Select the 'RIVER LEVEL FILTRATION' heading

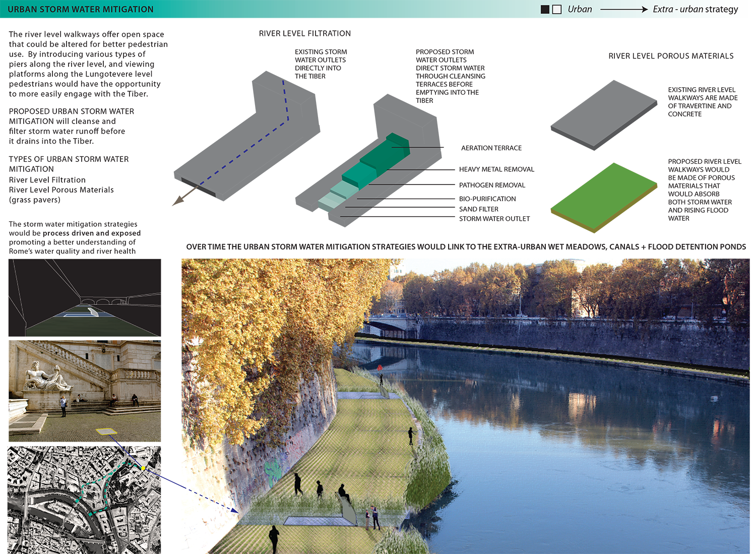[305, 33]
